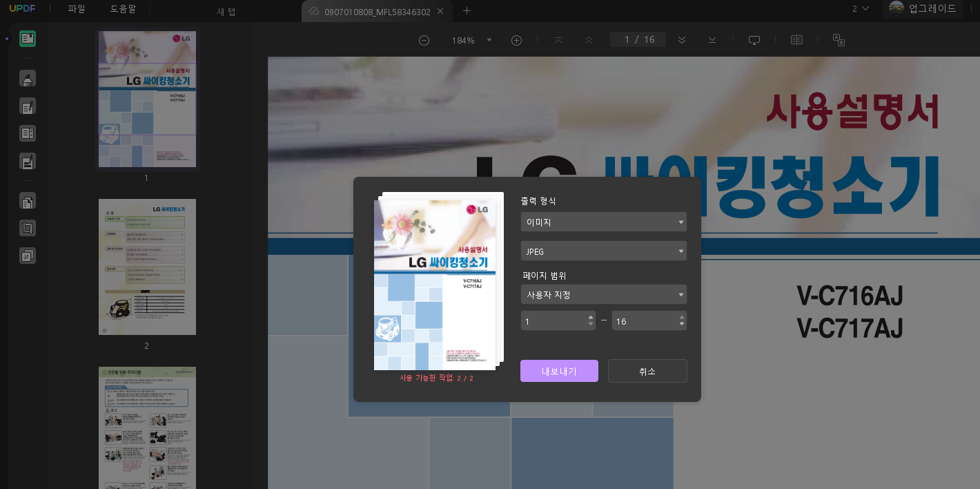Increase the end page value of 16
Image resolution: width=980 pixels, height=489 pixels.
coord(682,317)
